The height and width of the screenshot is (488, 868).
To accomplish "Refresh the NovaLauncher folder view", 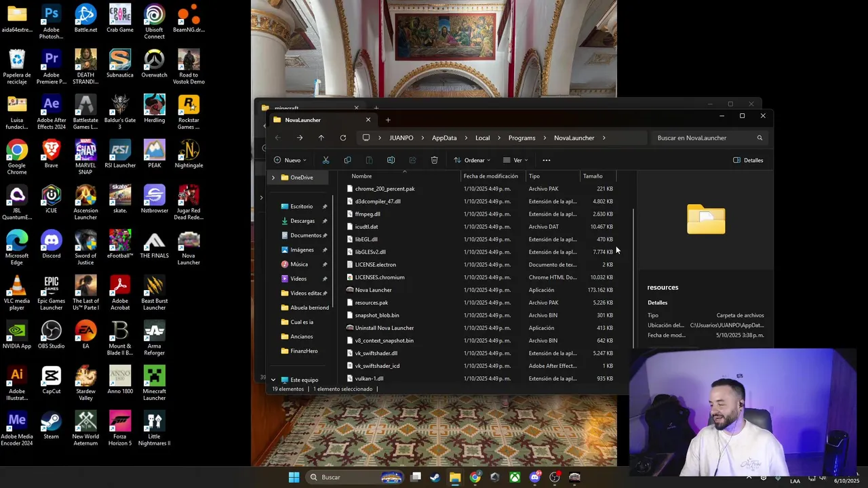I will click(x=343, y=138).
